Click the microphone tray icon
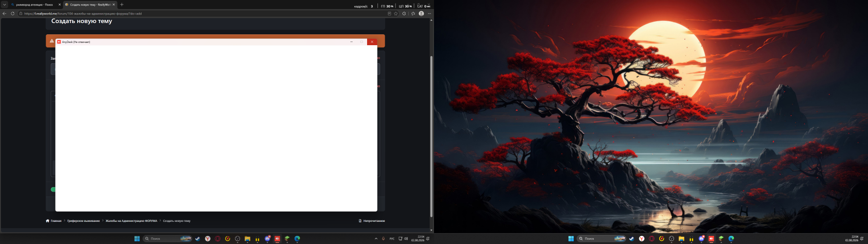This screenshot has width=868, height=244. (x=383, y=239)
